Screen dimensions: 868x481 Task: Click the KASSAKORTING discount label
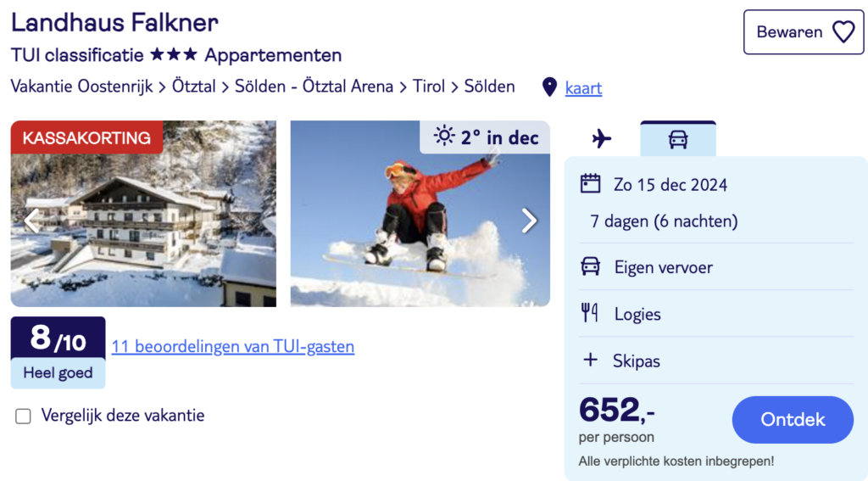pos(86,137)
